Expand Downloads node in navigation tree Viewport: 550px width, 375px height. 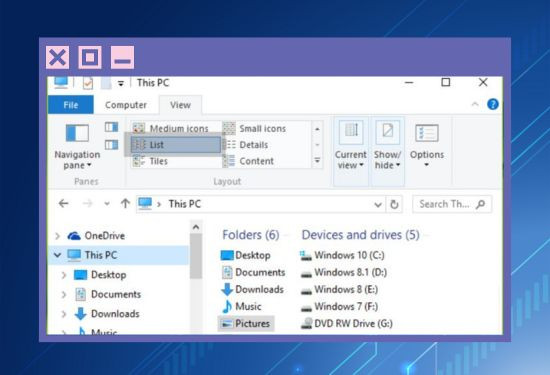click(x=63, y=314)
